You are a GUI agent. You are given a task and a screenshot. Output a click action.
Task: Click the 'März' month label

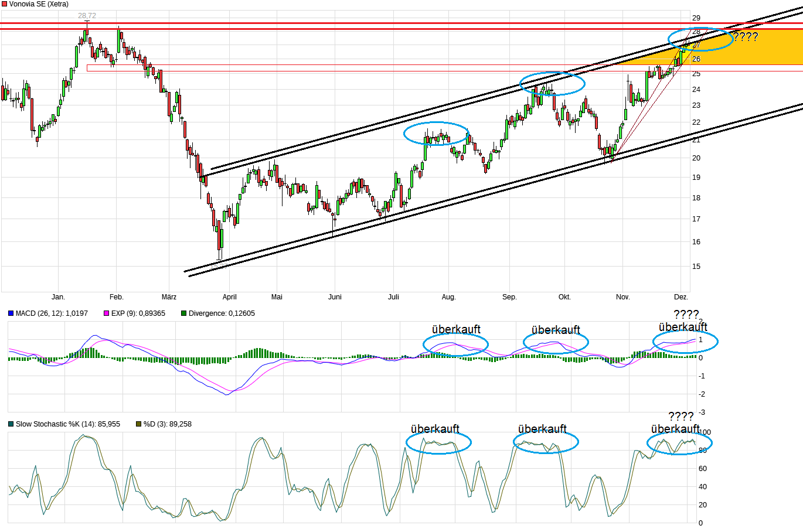(x=169, y=297)
